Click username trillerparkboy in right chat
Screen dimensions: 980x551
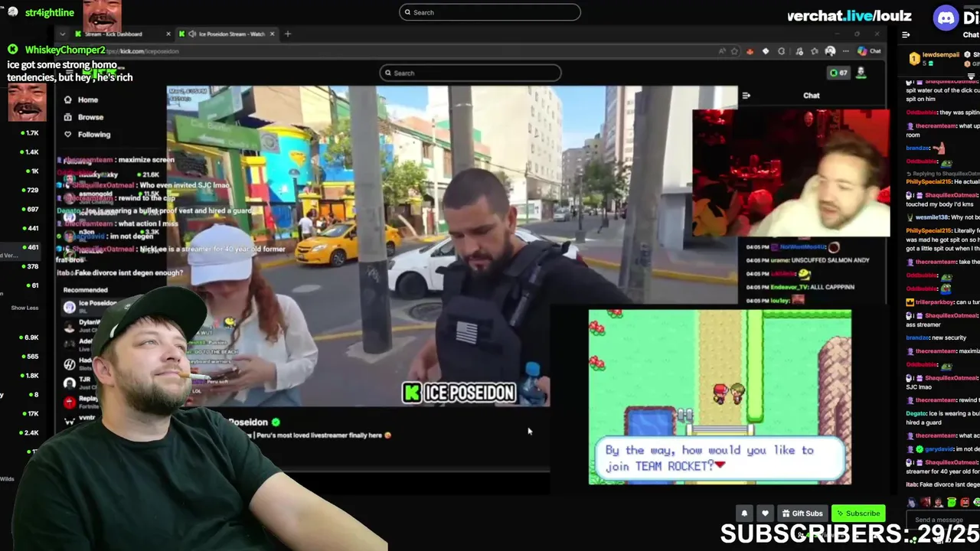935,302
